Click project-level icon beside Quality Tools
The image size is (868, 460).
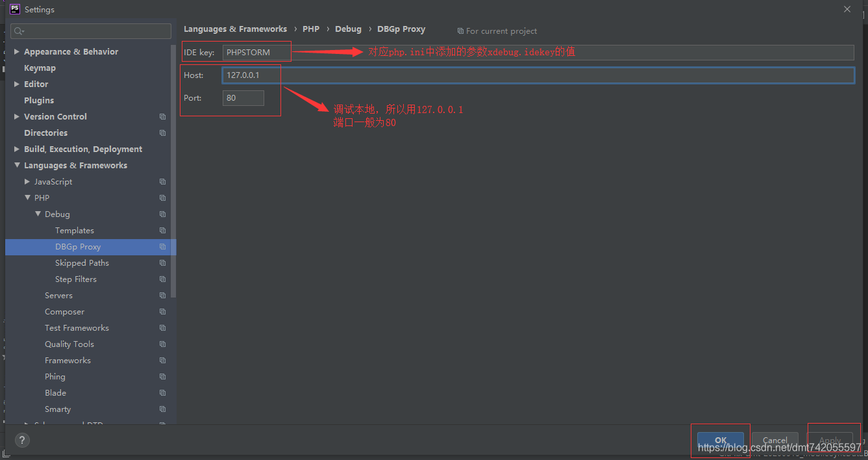tap(162, 344)
